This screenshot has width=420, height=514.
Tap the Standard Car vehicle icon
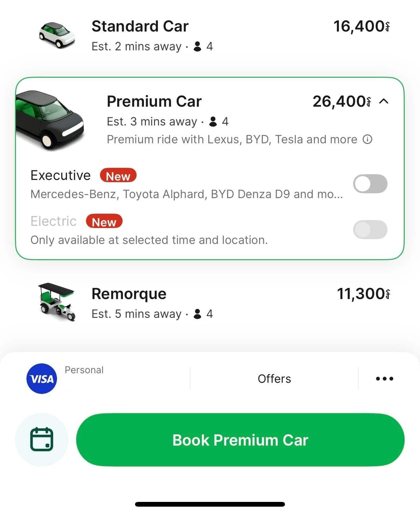click(57, 35)
